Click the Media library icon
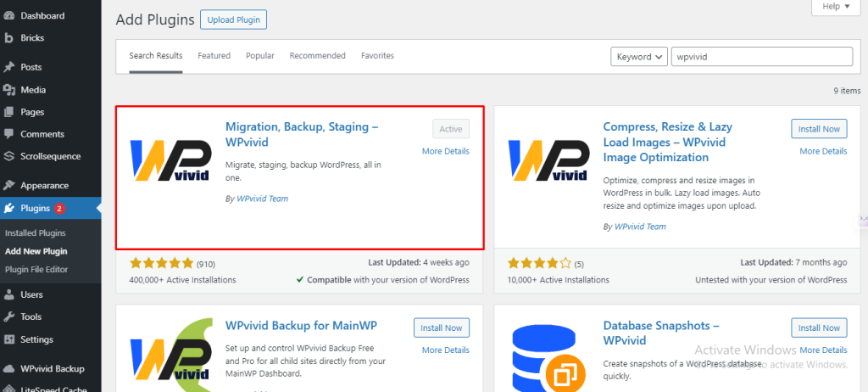The image size is (868, 392). coord(8,90)
